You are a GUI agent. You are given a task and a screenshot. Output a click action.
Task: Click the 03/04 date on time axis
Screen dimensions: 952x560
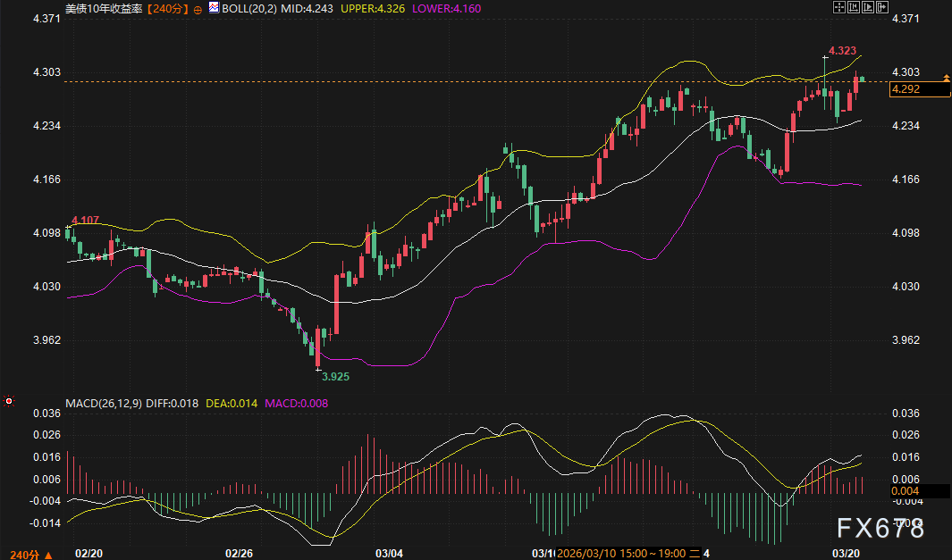390,554
